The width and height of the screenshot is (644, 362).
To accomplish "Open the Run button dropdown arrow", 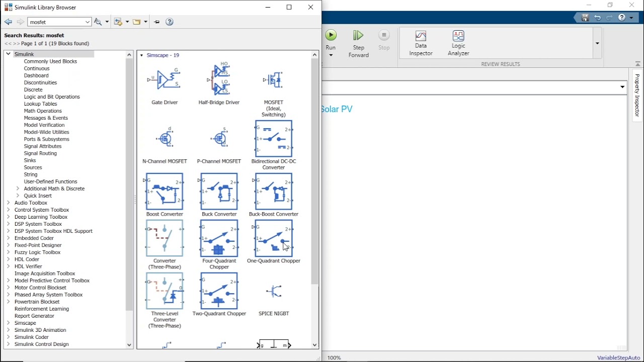I will 331,55.
